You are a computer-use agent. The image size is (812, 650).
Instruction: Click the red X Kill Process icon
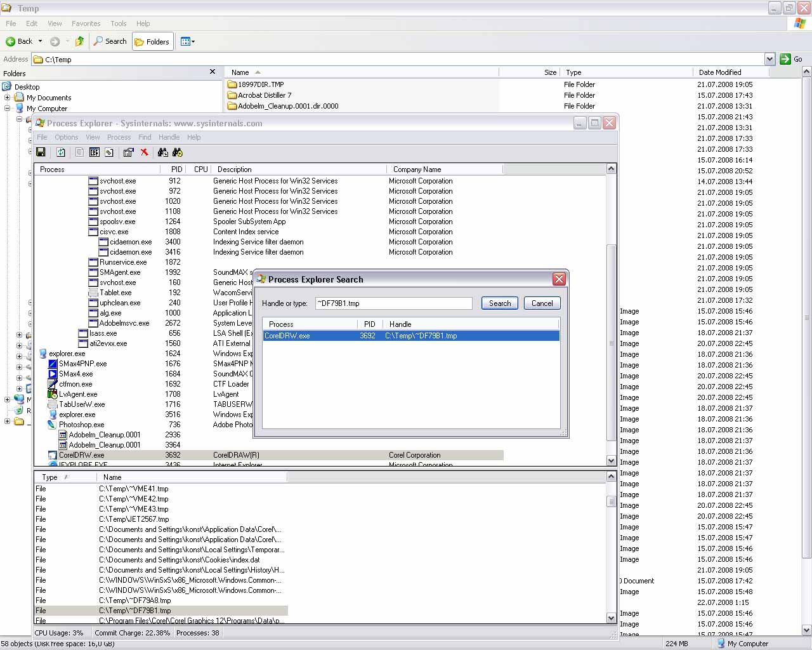tap(145, 152)
